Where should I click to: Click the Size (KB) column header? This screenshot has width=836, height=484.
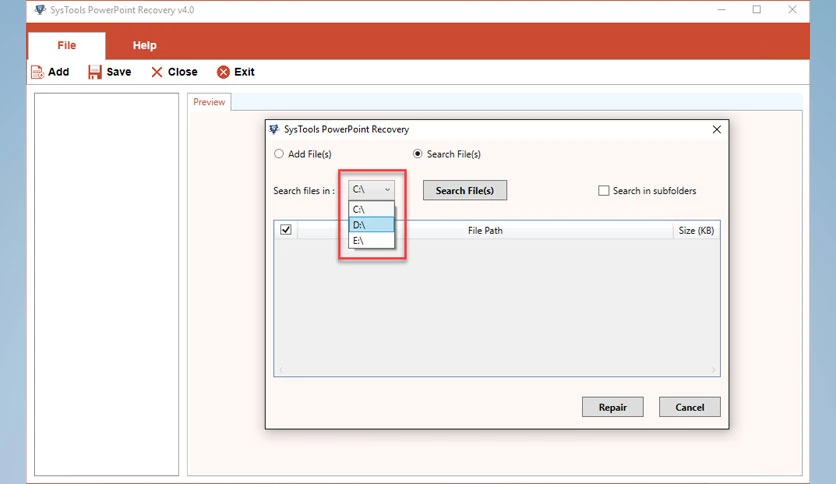(696, 230)
